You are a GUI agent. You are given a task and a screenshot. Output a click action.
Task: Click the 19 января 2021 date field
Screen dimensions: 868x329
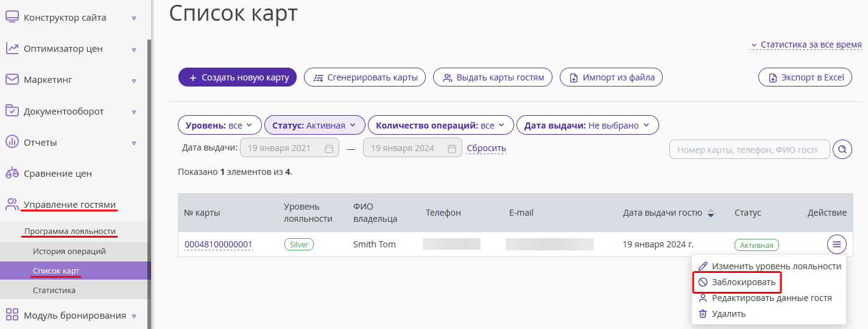(290, 148)
